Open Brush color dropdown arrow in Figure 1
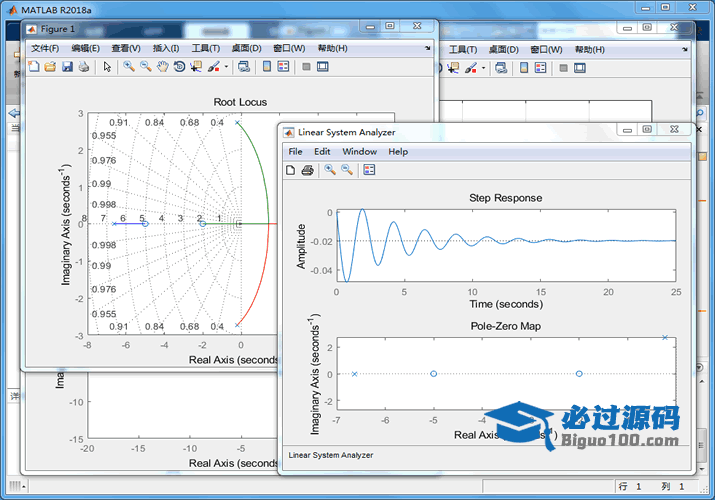The width and height of the screenshot is (715, 500). [226, 67]
